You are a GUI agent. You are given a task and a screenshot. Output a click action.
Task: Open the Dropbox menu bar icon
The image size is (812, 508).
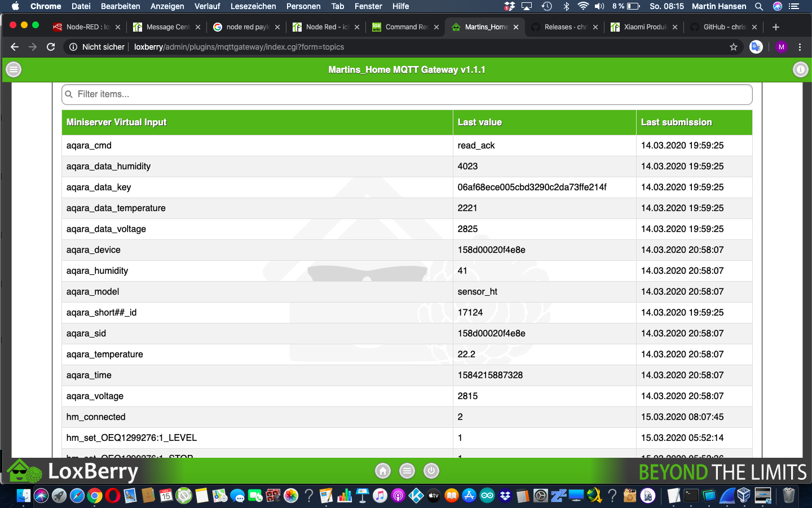[x=510, y=6]
